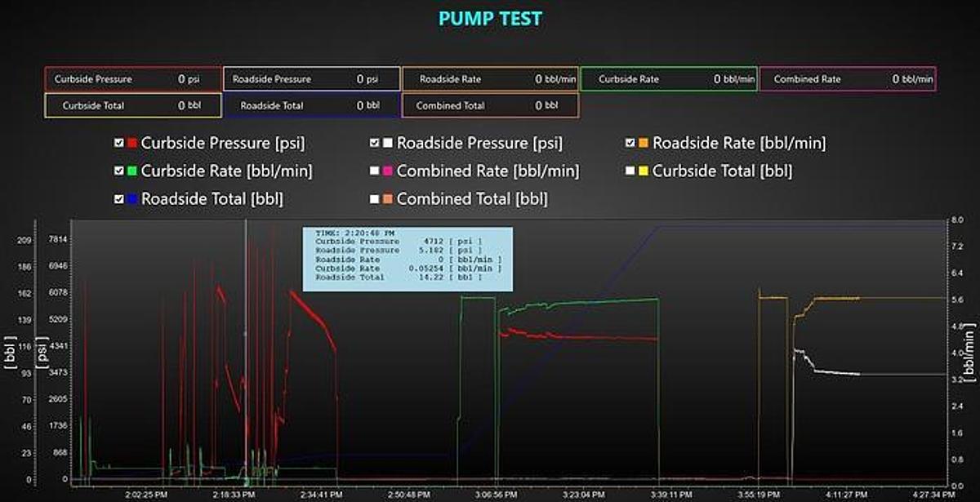Click the blue Roadside Total color swatch

[132, 199]
